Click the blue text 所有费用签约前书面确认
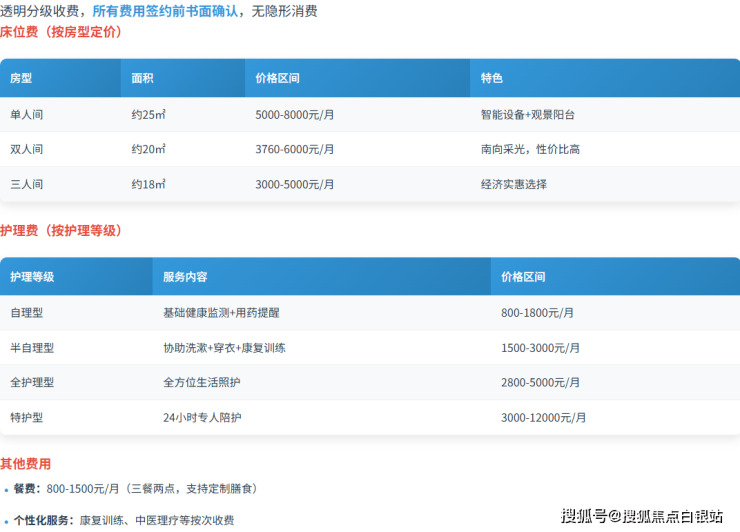Viewport: 740px width, 532px height. pyautogui.click(x=166, y=11)
